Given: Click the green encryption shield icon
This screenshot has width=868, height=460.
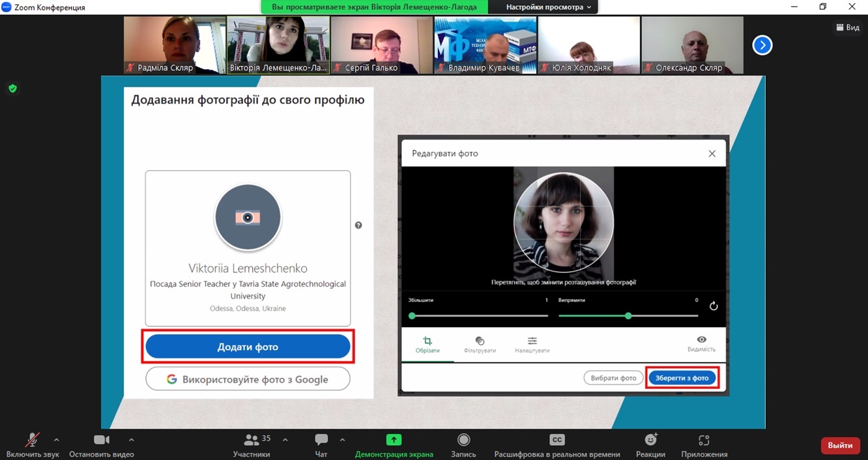Looking at the screenshot, I should coord(12,88).
